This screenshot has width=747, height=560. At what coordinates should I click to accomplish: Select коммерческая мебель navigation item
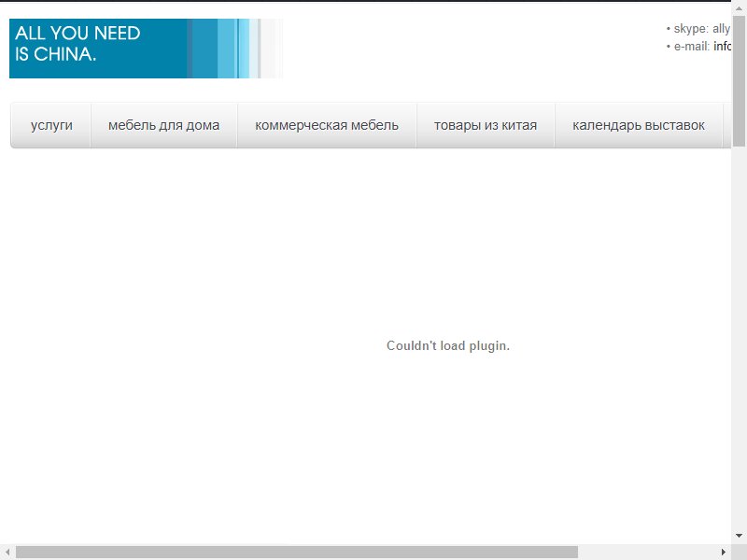(x=327, y=125)
